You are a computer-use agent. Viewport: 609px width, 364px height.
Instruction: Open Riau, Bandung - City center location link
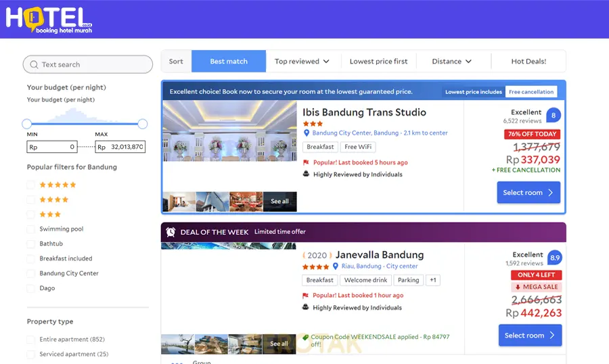380,266
